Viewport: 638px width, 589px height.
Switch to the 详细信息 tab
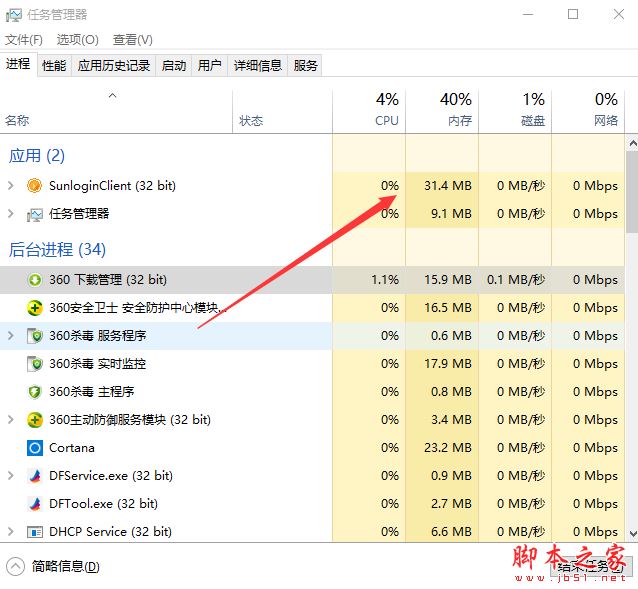tap(258, 65)
